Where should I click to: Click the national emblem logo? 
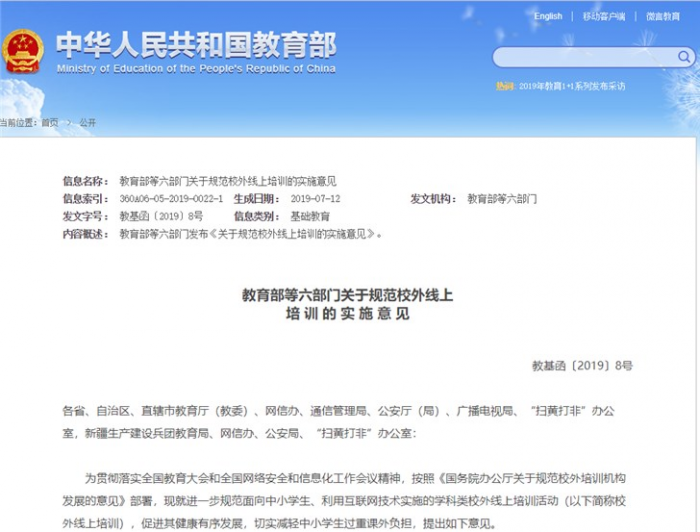pyautogui.click(x=22, y=52)
